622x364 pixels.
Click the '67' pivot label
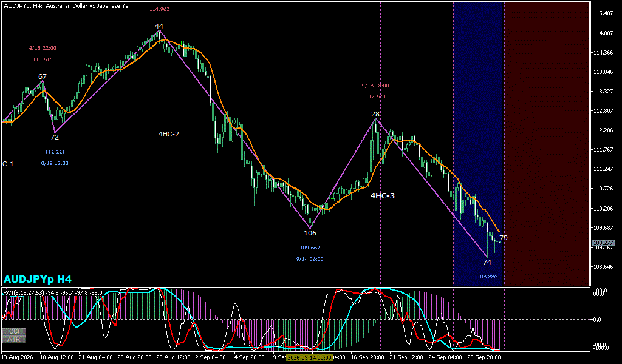(x=43, y=76)
